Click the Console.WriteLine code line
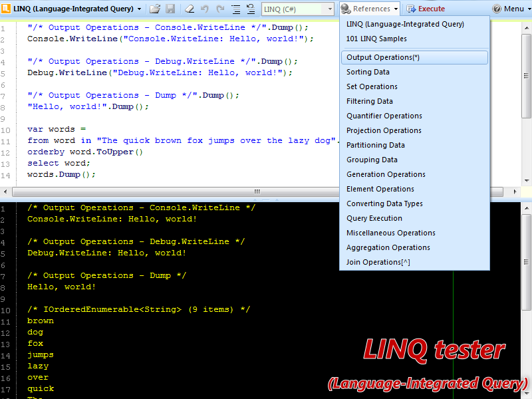This screenshot has height=399, width=532. coord(170,39)
